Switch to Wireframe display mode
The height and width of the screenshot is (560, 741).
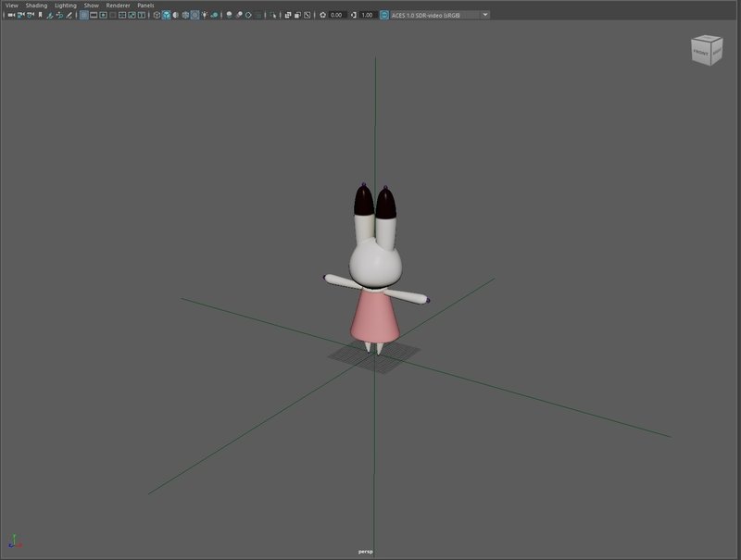click(x=157, y=15)
